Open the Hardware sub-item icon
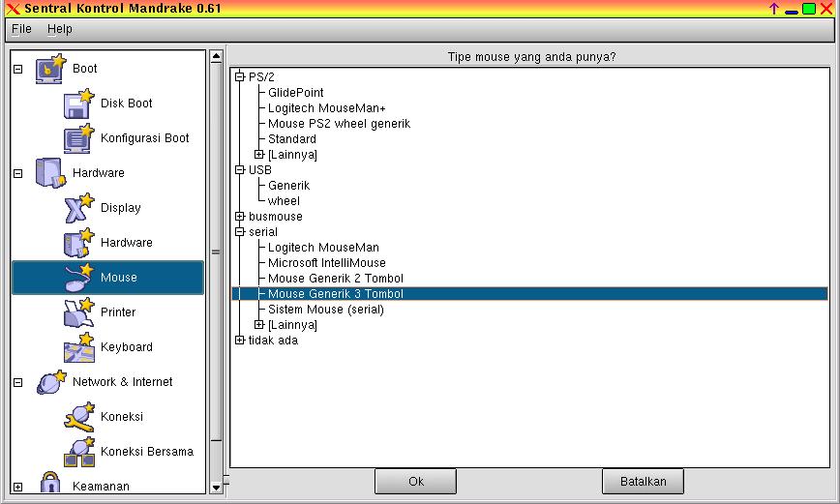This screenshot has width=840, height=504. tap(78, 243)
